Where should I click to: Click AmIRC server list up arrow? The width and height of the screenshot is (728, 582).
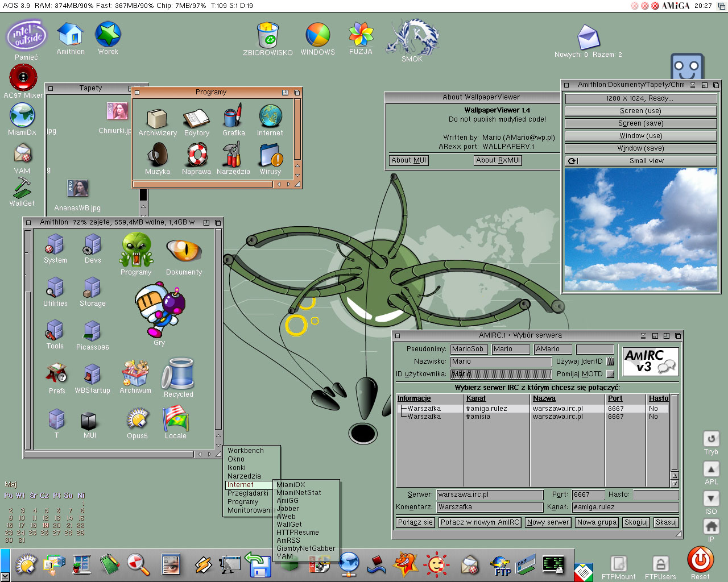(x=675, y=476)
